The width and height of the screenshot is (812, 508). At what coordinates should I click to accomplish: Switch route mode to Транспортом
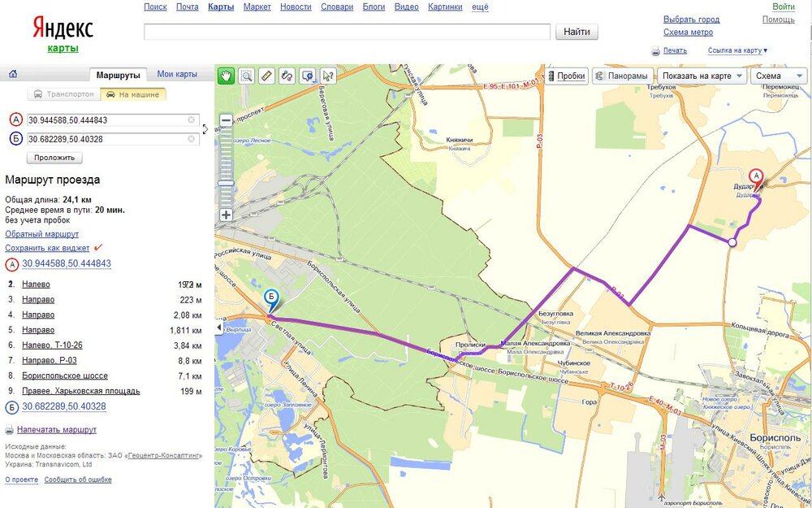coord(63,94)
